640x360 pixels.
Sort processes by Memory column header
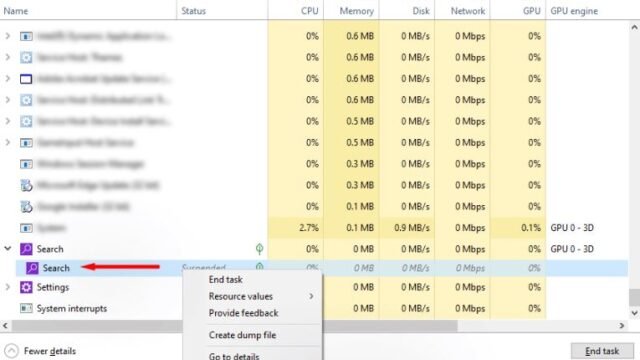point(356,11)
